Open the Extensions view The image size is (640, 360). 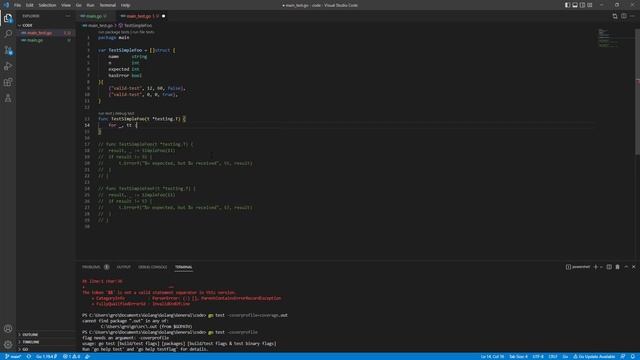coord(8,82)
